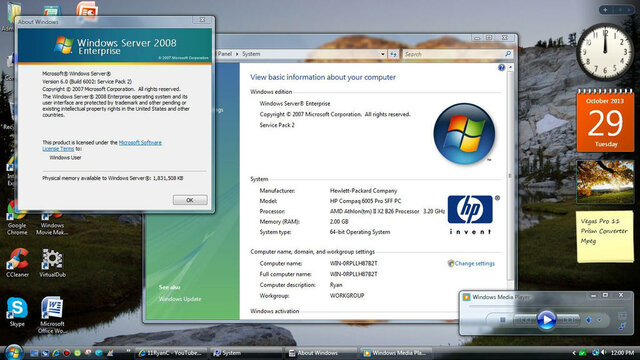Click Previous track in Windows Media Player
Screen dimensions: 640x360
point(524,320)
